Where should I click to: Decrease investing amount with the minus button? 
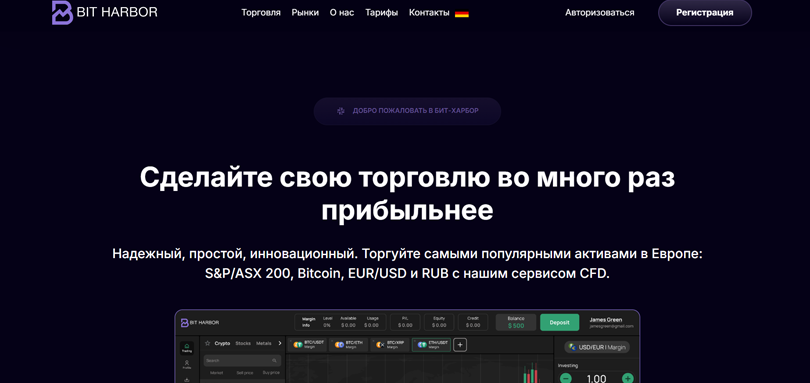(566, 378)
